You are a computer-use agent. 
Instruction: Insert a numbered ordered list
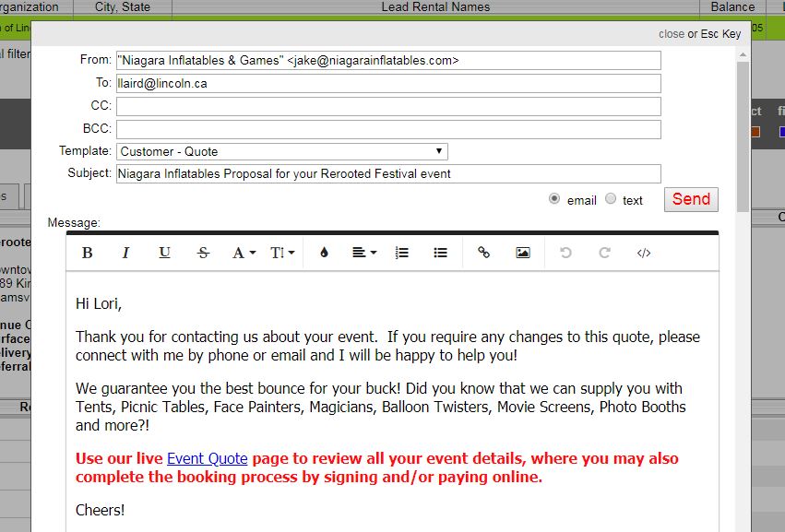point(401,253)
